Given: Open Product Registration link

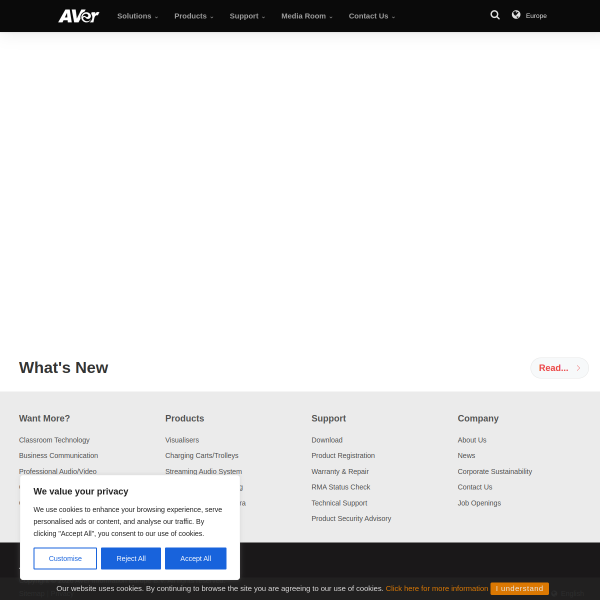Looking at the screenshot, I should [x=343, y=455].
